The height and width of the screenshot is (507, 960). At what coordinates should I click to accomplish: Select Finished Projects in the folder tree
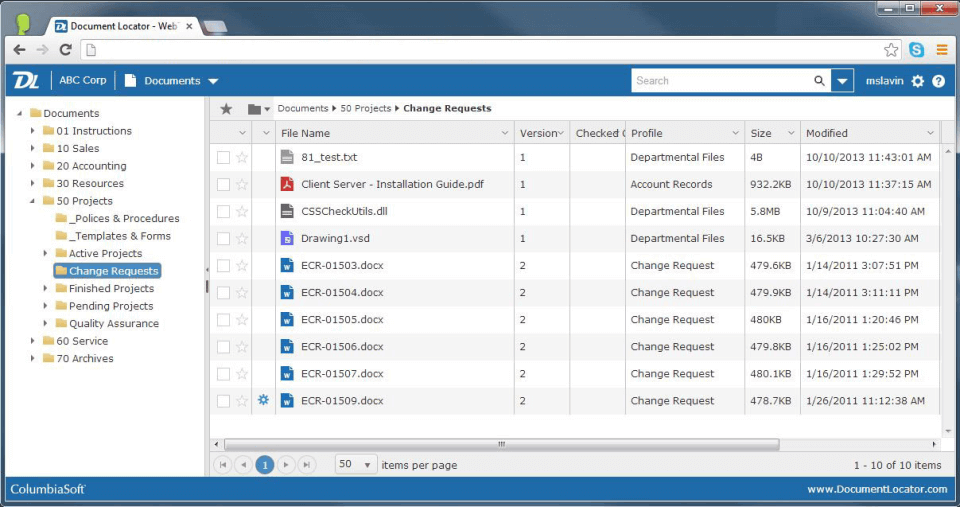coord(111,288)
